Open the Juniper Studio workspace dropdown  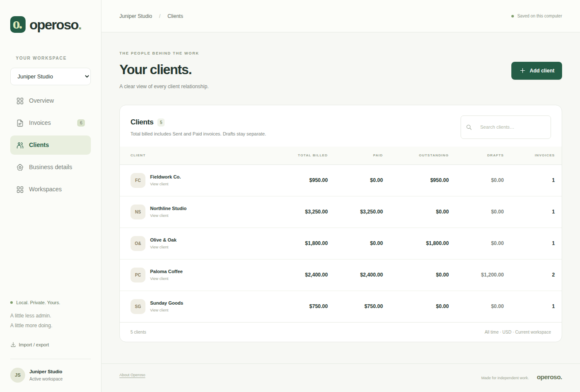pyautogui.click(x=50, y=77)
